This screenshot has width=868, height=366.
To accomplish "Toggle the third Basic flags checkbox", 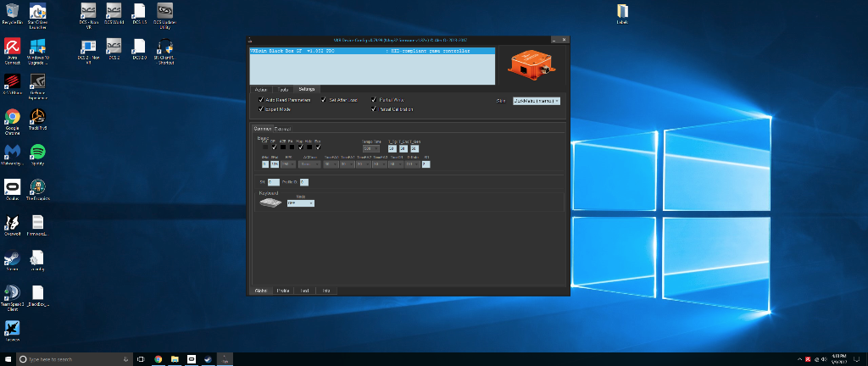I will (x=283, y=147).
